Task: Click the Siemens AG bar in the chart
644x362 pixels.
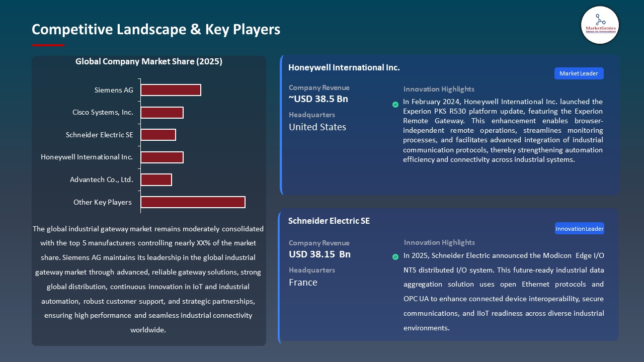Action: point(171,90)
